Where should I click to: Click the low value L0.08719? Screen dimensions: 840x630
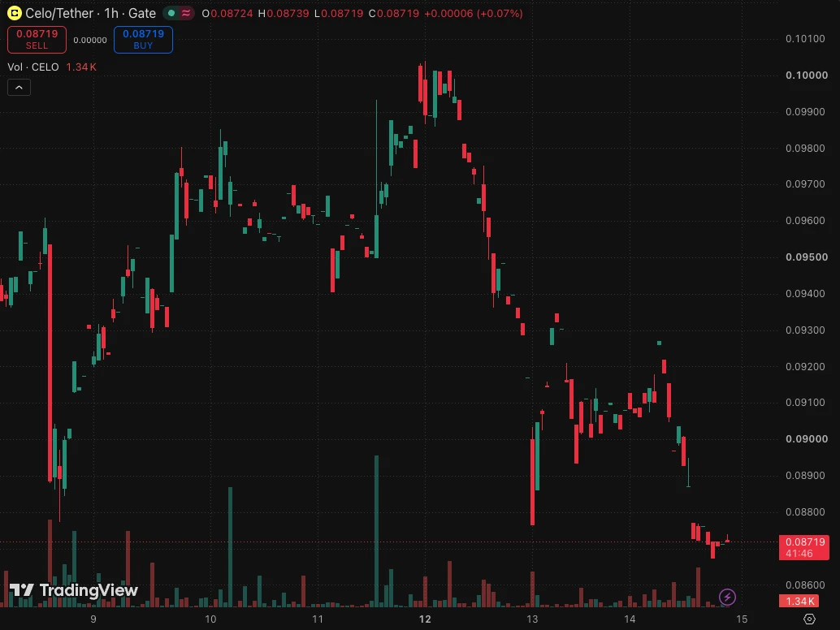[x=339, y=13]
